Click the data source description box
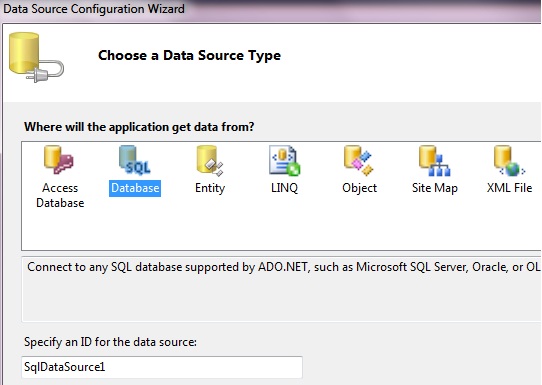Screen dimensions: 542x385 [x=281, y=290]
